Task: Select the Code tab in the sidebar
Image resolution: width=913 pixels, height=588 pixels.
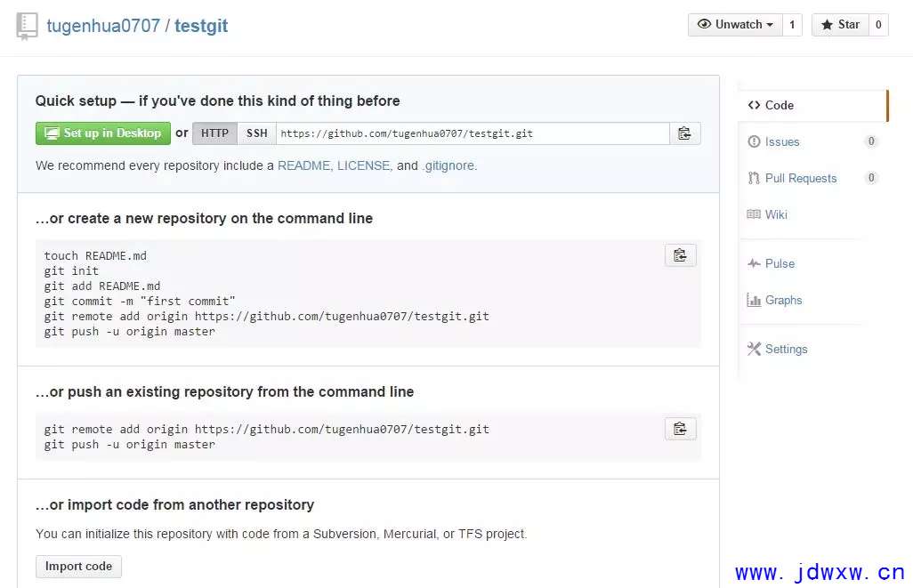Action: point(812,105)
